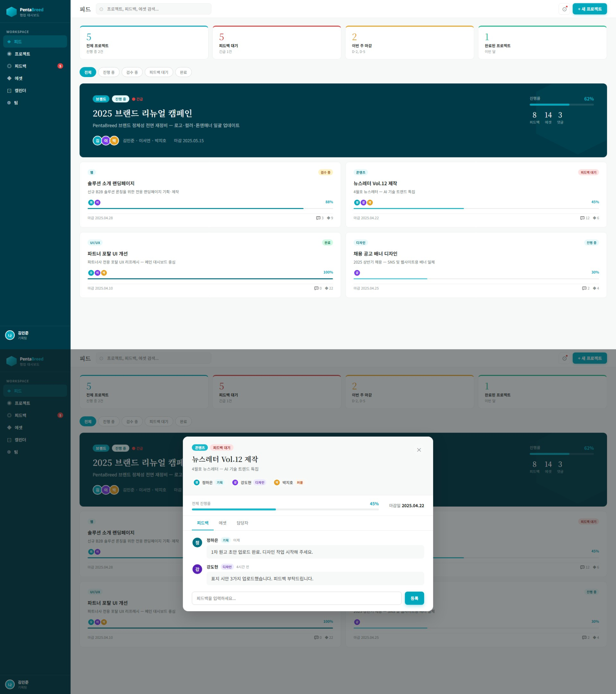Viewport: 616px width, 694px height.
Task: Focus the 피드백을 입력하세요 input field
Action: tap(296, 598)
